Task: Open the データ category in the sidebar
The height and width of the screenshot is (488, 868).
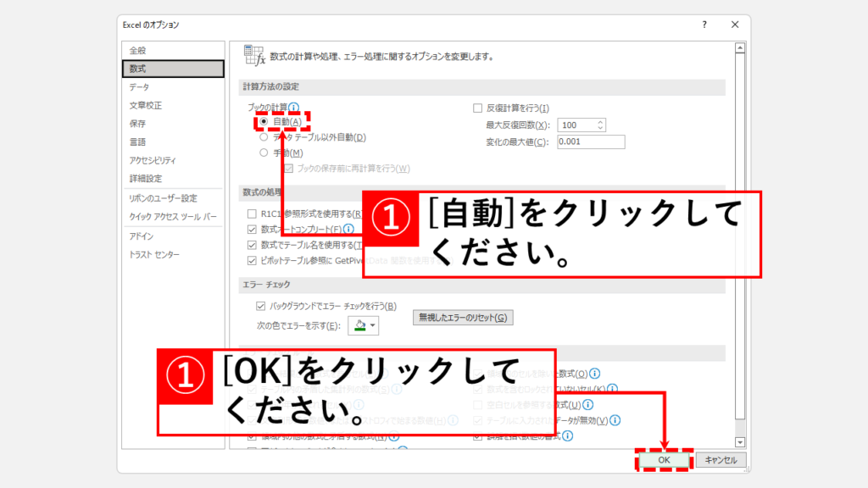Action: (139, 87)
